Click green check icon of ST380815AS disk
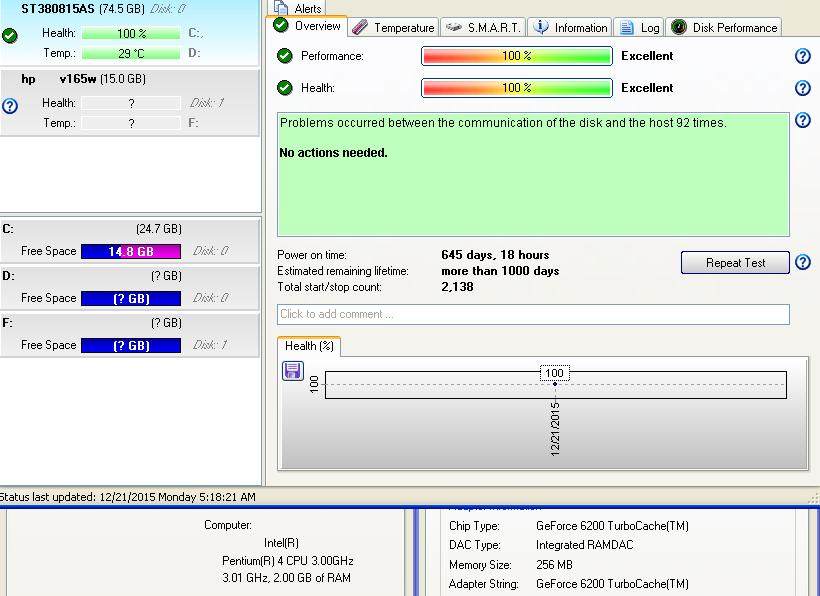This screenshot has width=820, height=596. [x=10, y=36]
